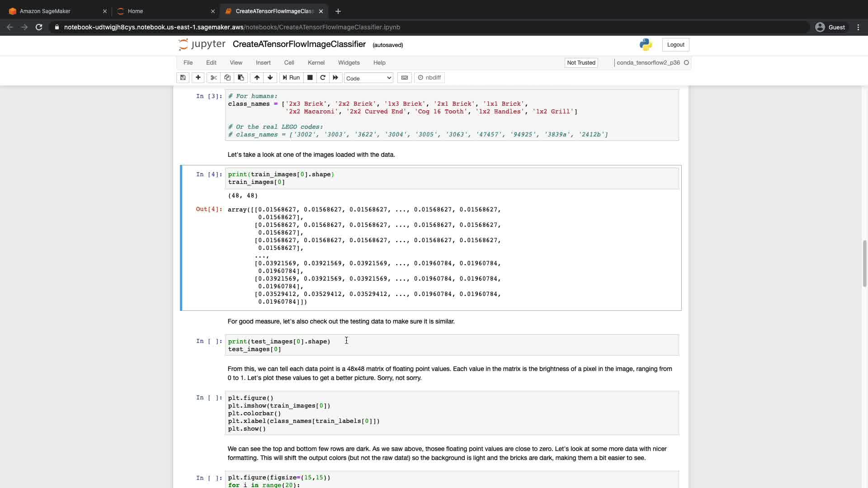Save the notebook with the floppy icon
The width and height of the screenshot is (868, 488).
[183, 78]
